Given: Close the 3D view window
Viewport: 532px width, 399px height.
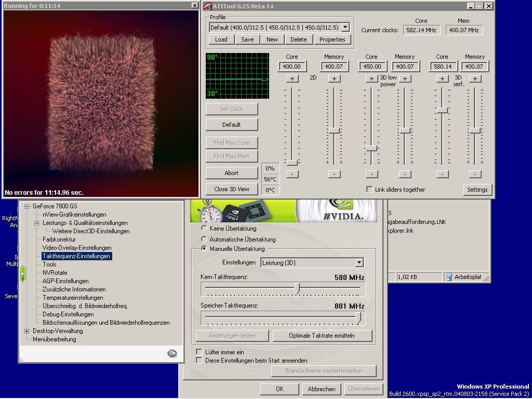Looking at the screenshot, I should 194,5.
